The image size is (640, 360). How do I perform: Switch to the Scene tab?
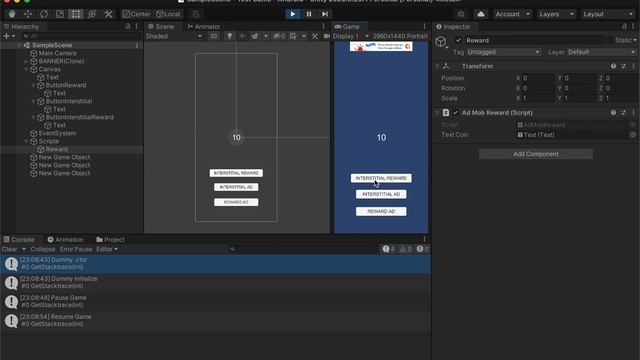pos(161,27)
